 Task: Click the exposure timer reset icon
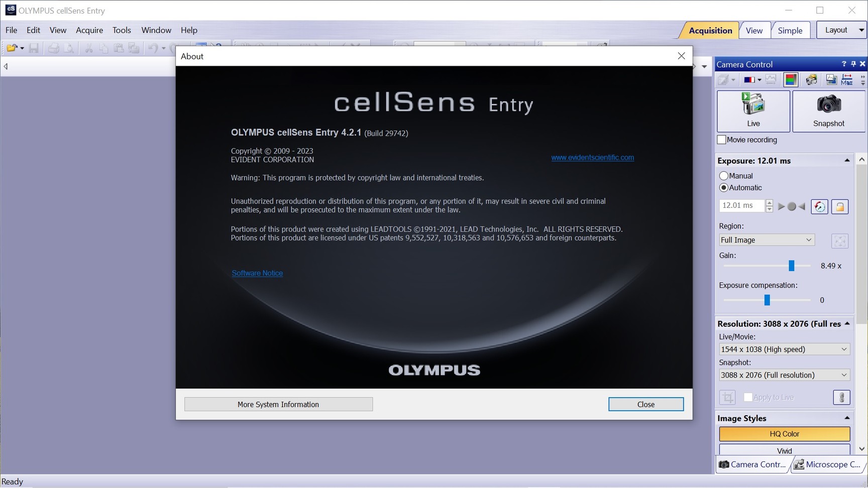[819, 206]
